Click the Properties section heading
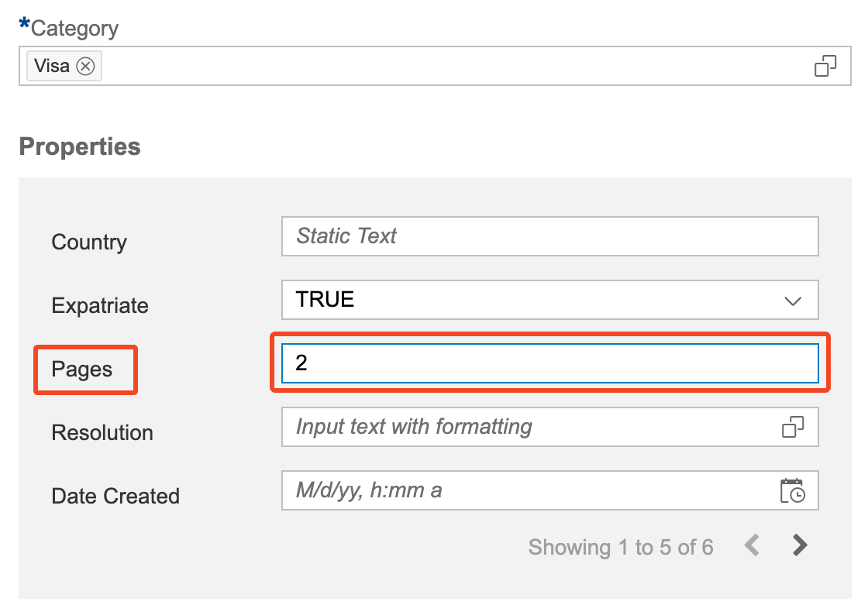This screenshot has height=612, width=868. tap(80, 146)
